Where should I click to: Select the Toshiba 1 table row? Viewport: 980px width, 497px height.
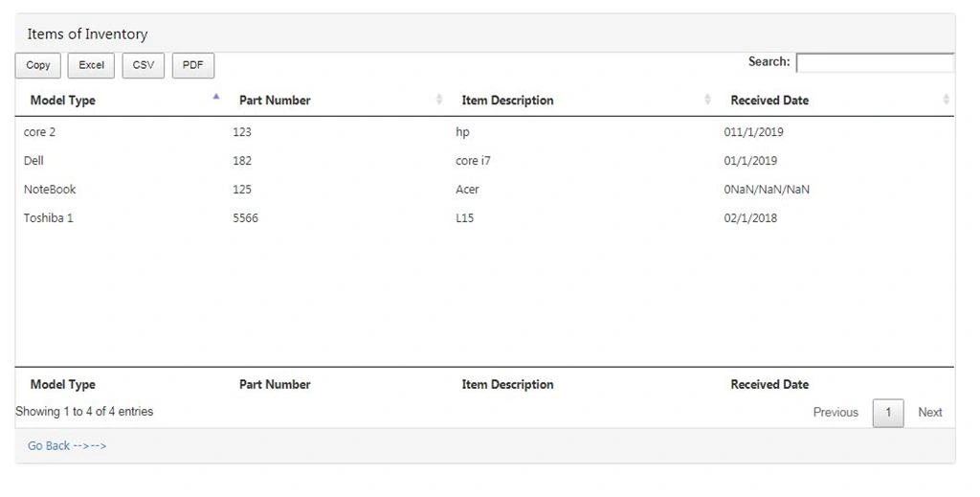pyautogui.click(x=485, y=218)
